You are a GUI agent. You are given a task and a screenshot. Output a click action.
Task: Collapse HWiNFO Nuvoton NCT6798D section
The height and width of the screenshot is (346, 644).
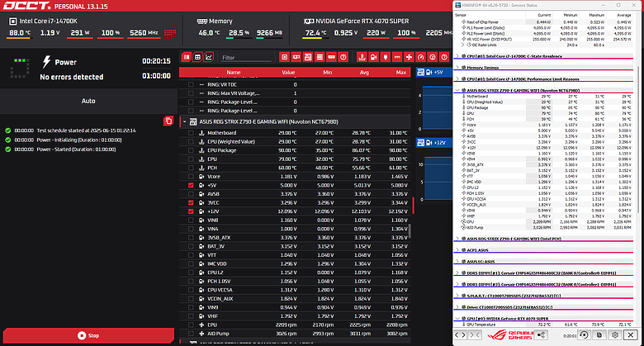pos(457,90)
